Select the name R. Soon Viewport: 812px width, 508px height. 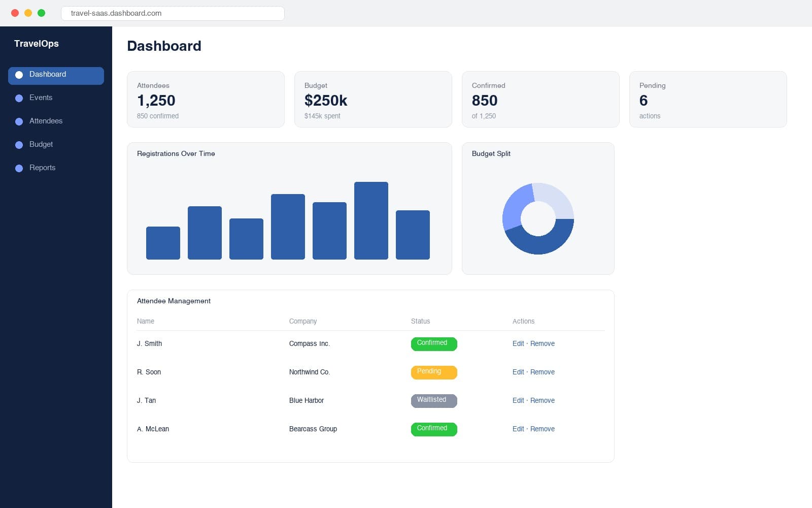[x=149, y=372]
